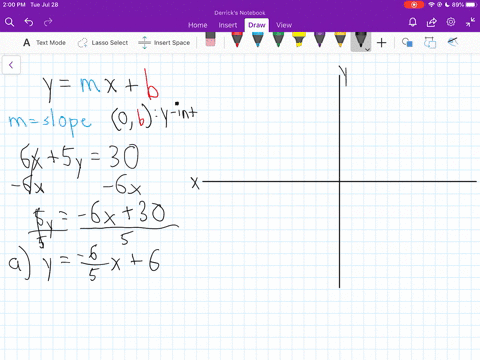480x360 pixels.
Task: Open the Shapes tool
Action: coord(407,42)
